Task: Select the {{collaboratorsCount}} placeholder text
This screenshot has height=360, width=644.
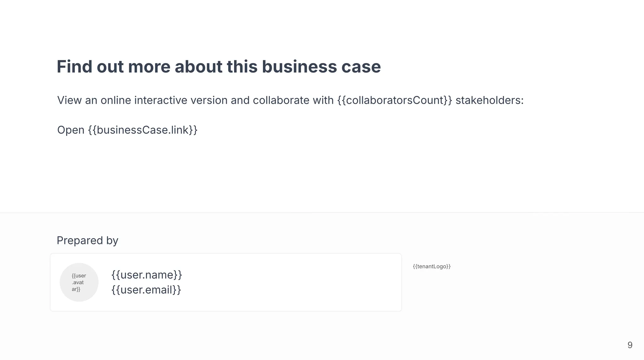Action: (394, 100)
